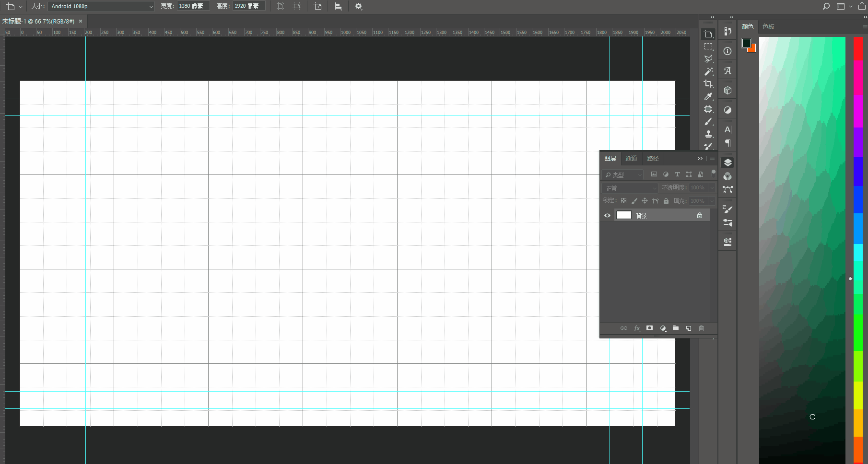Toggle the layer filter switch on/off
The width and height of the screenshot is (868, 464).
[713, 173]
